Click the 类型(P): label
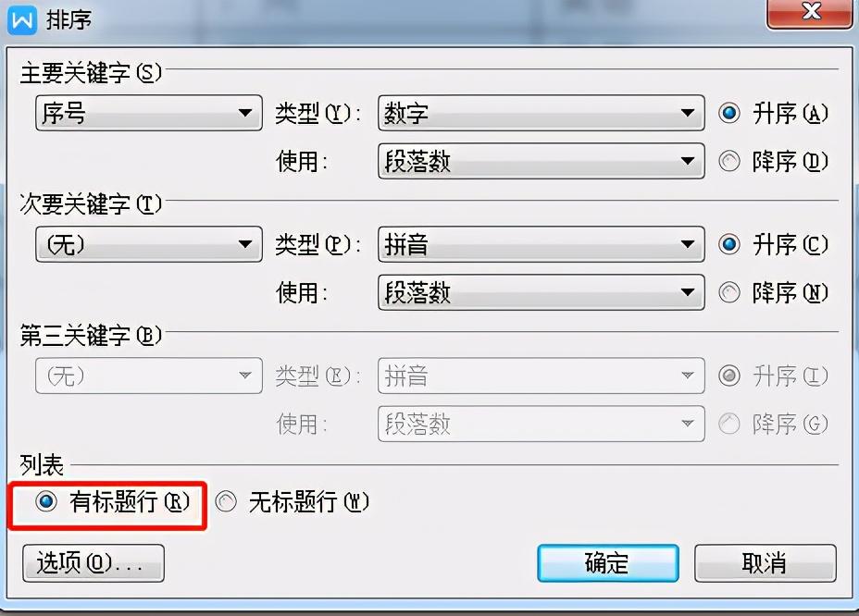Viewport: 859px width, 616px height. tap(317, 245)
